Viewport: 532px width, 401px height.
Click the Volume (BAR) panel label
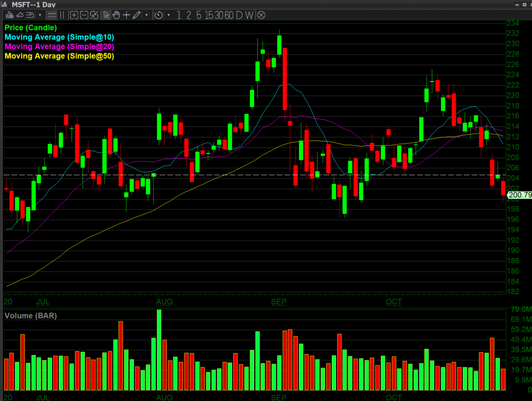(31, 315)
